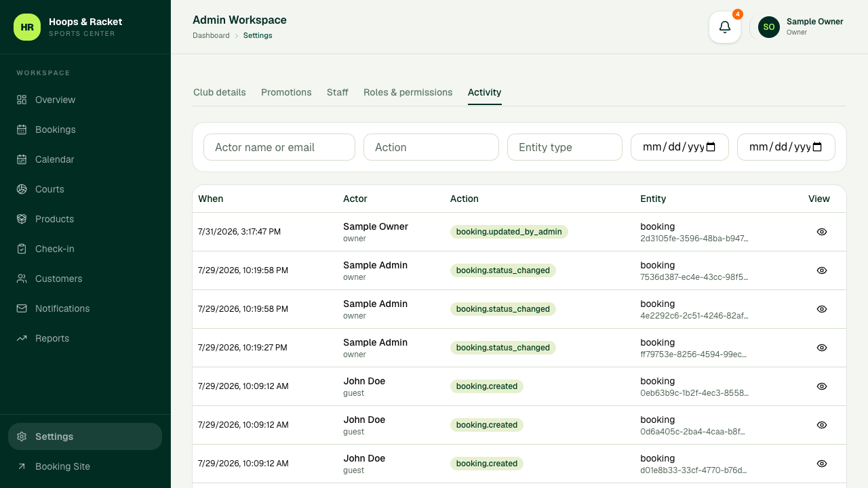
Task: Open calendar picker on first date field
Action: pyautogui.click(x=711, y=147)
